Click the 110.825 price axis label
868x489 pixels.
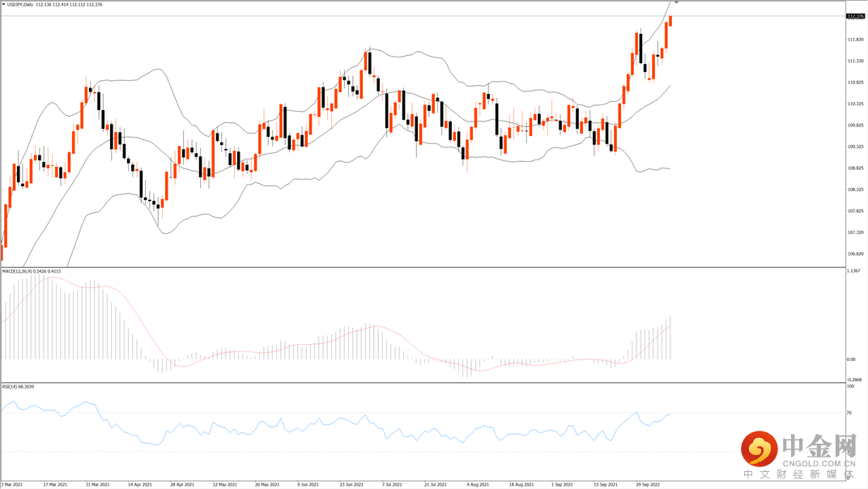tap(854, 83)
